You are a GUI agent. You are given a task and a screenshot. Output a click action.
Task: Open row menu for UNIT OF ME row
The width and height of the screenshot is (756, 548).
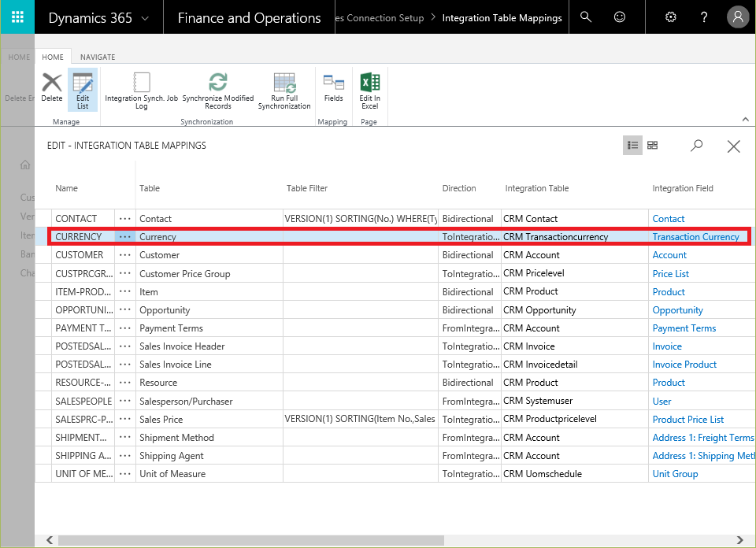[125, 474]
